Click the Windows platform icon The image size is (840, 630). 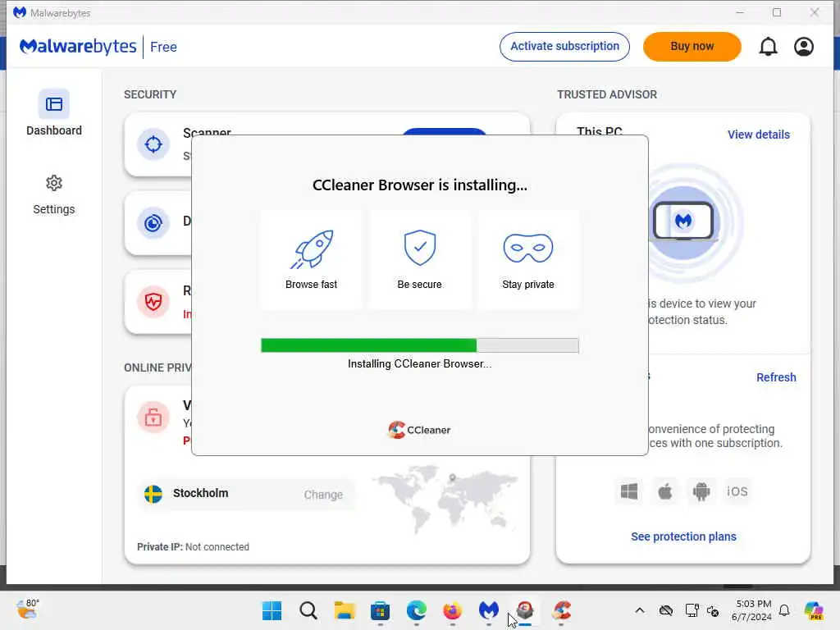pos(629,491)
